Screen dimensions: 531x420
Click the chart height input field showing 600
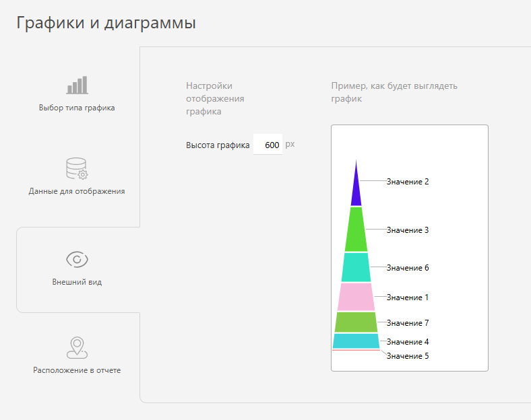pyautogui.click(x=268, y=145)
